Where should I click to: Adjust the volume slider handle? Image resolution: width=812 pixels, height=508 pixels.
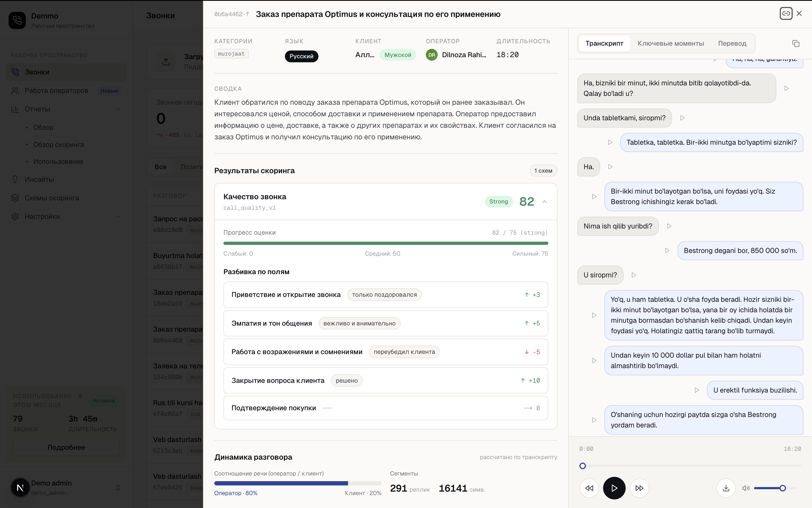tap(783, 488)
